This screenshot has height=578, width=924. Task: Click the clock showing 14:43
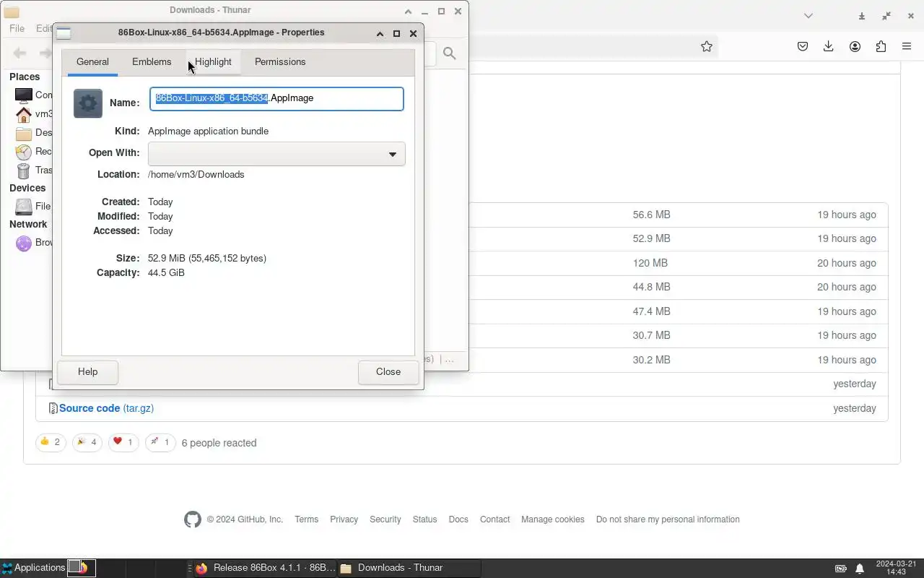[896, 568]
